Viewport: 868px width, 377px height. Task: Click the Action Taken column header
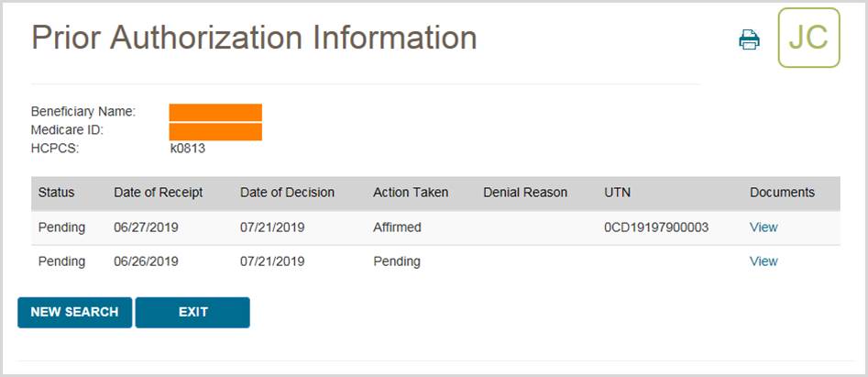(411, 193)
